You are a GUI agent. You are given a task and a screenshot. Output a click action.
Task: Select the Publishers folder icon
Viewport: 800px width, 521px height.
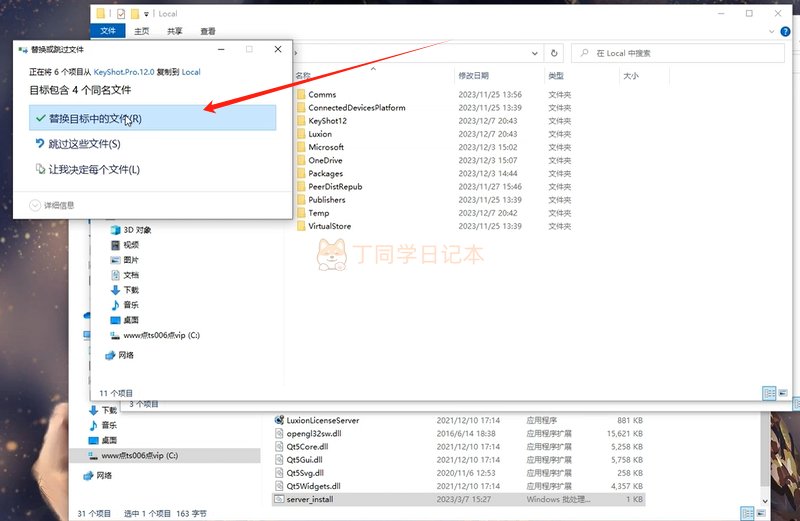301,200
